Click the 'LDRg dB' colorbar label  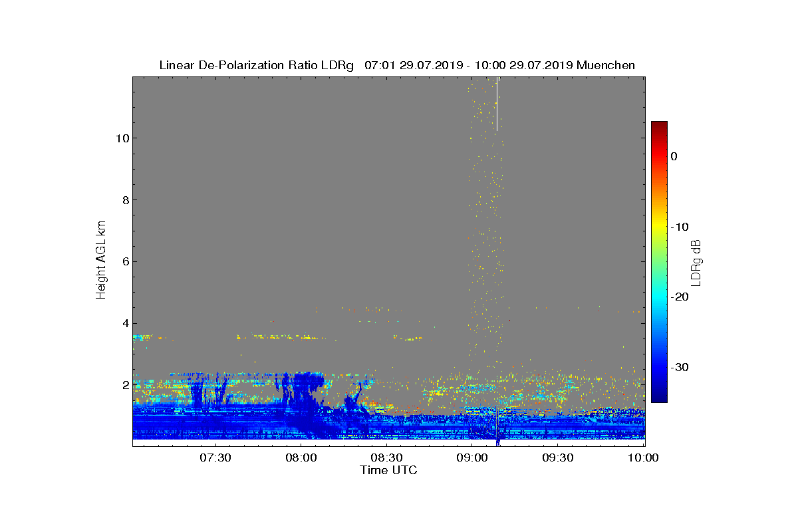pos(696,262)
